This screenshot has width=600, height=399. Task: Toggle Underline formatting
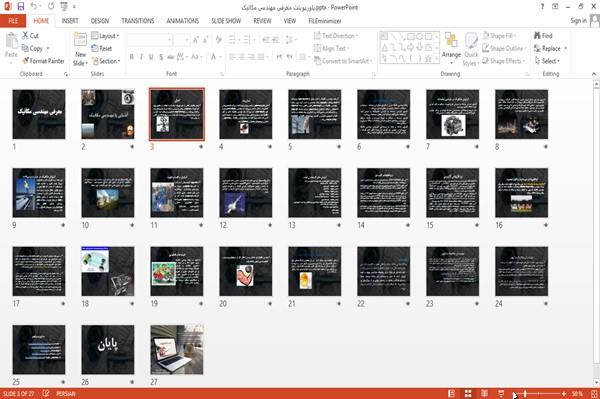click(151, 57)
